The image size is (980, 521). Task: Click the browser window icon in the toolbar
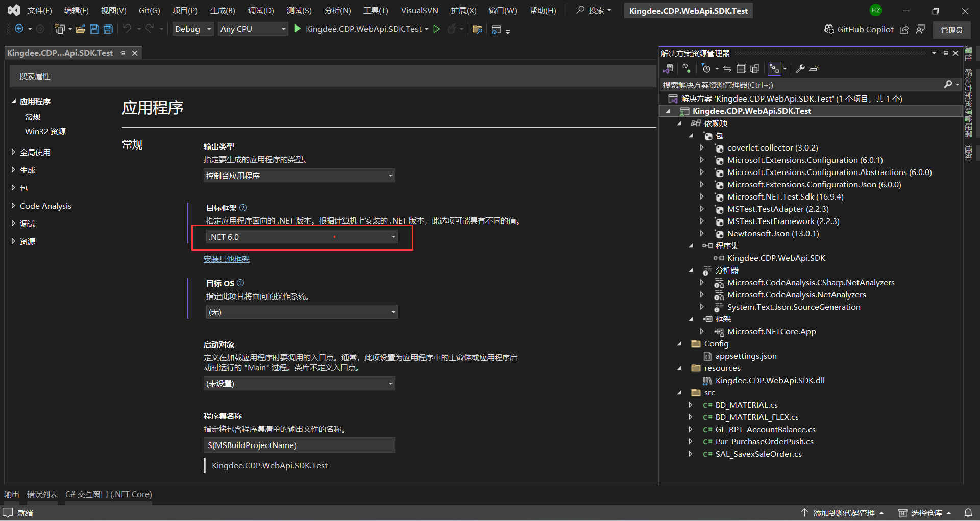(496, 30)
